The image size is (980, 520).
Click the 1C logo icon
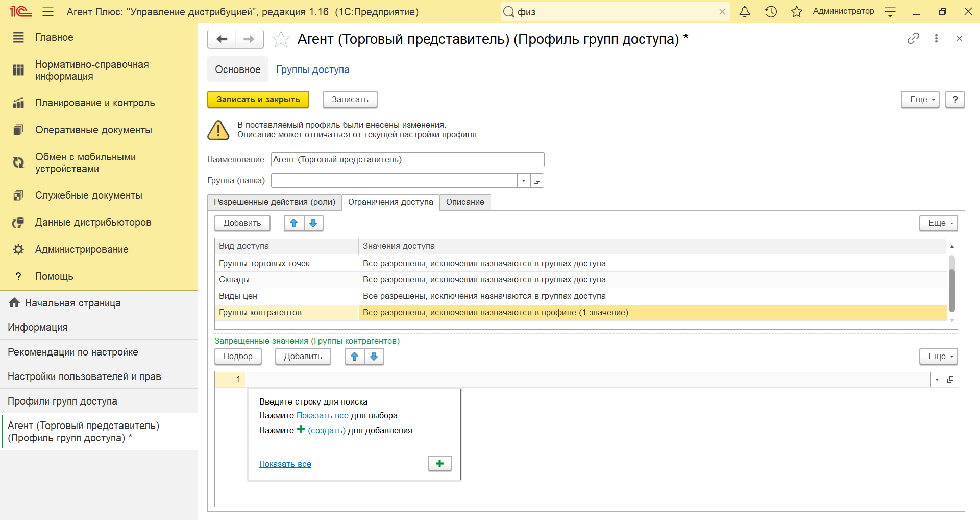(x=20, y=11)
